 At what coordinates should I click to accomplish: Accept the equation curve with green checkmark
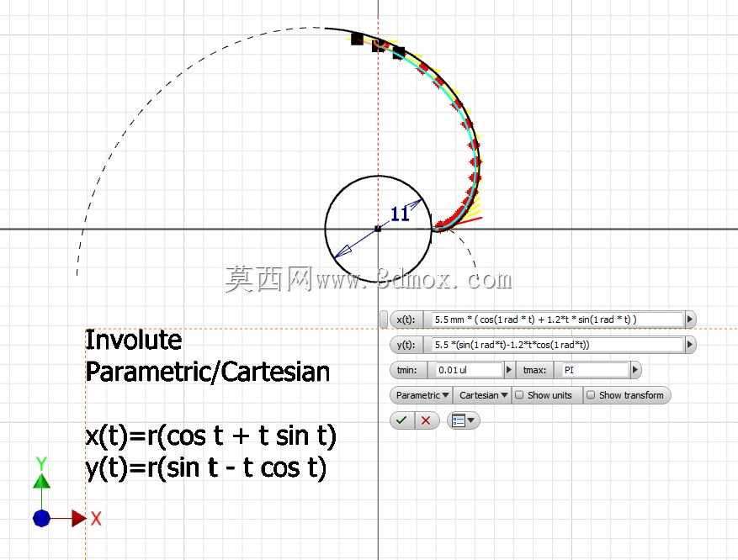[402, 420]
